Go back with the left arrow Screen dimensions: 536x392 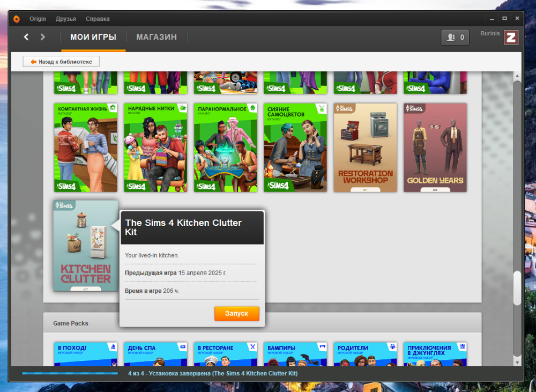click(26, 37)
